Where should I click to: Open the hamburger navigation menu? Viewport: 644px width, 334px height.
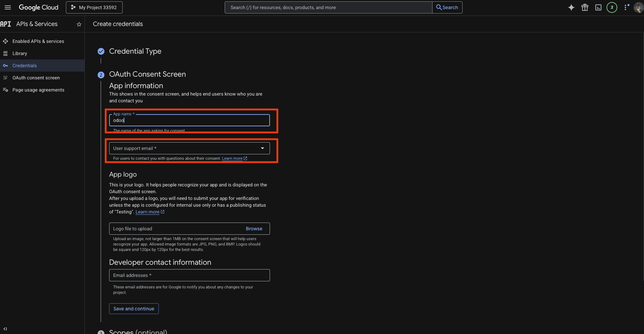coord(7,7)
